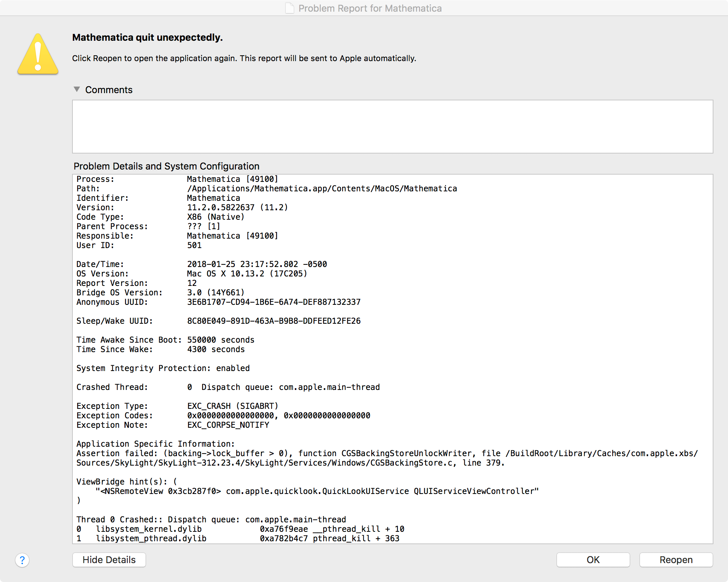Click Date/Time '2018-01-25 23:17:52.802 -0500' value
The image size is (728, 582).
257,264
